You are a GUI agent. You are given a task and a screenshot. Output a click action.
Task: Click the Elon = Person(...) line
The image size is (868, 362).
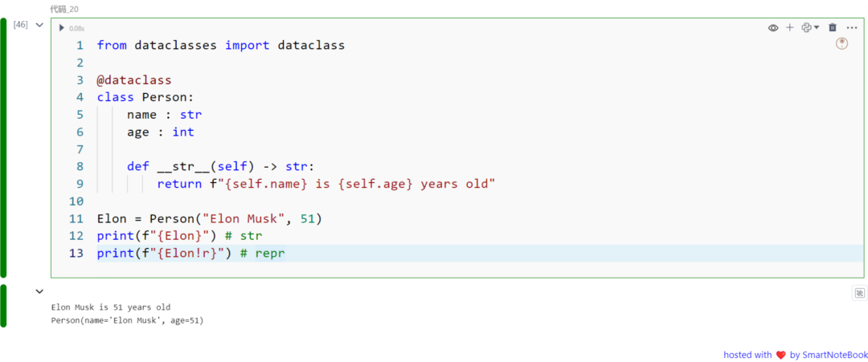point(209,219)
